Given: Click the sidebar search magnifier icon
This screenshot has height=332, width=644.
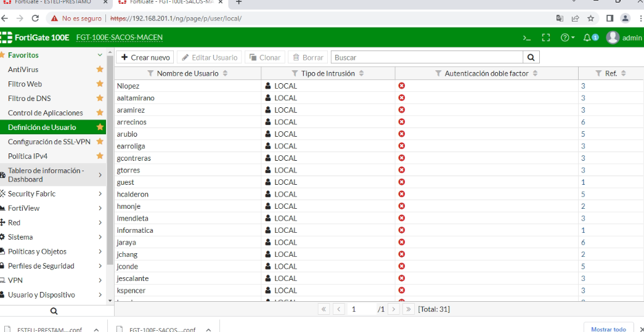Looking at the screenshot, I should pyautogui.click(x=54, y=311).
